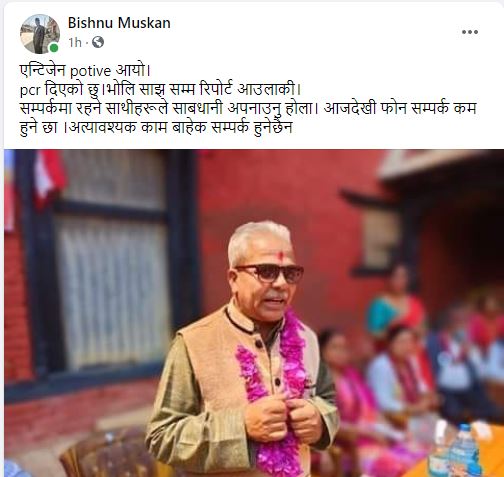Screen dimensions: 504x477
Task: Open the posted photo of garlanded man
Action: coord(254,313)
